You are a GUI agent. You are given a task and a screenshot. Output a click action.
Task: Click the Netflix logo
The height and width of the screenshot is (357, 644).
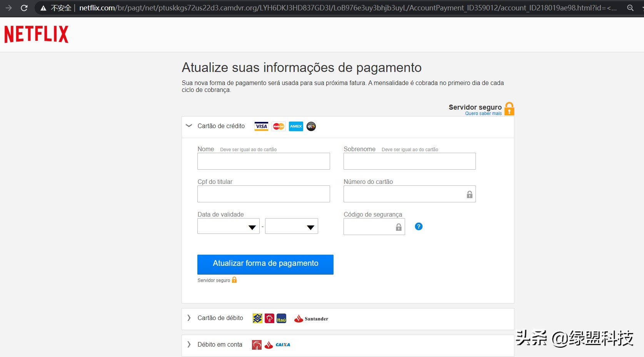point(37,34)
